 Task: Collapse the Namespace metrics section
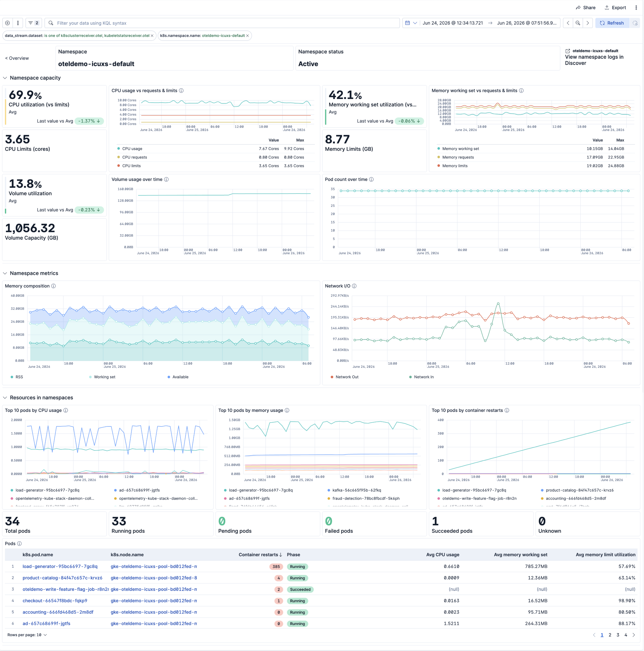pyautogui.click(x=5, y=273)
